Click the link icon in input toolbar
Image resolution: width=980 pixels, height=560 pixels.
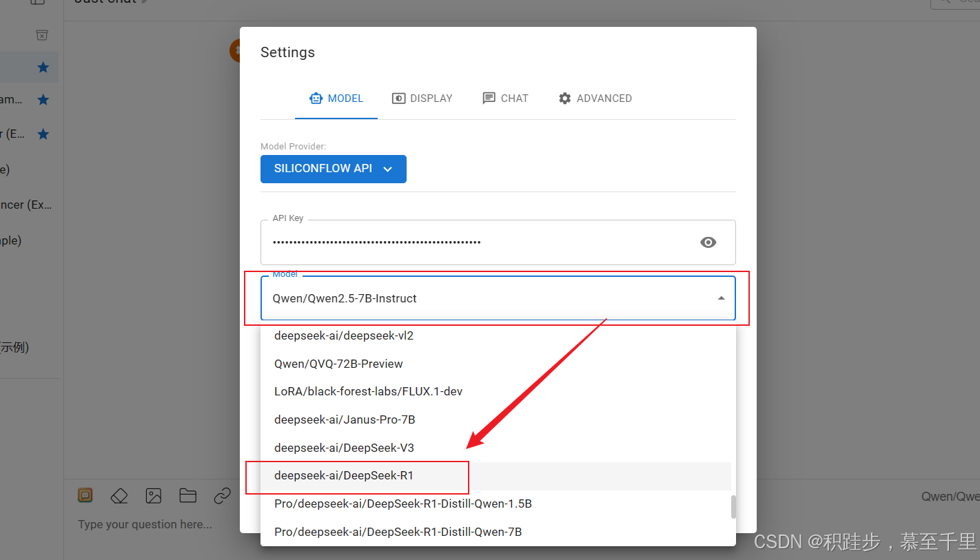[x=222, y=495]
